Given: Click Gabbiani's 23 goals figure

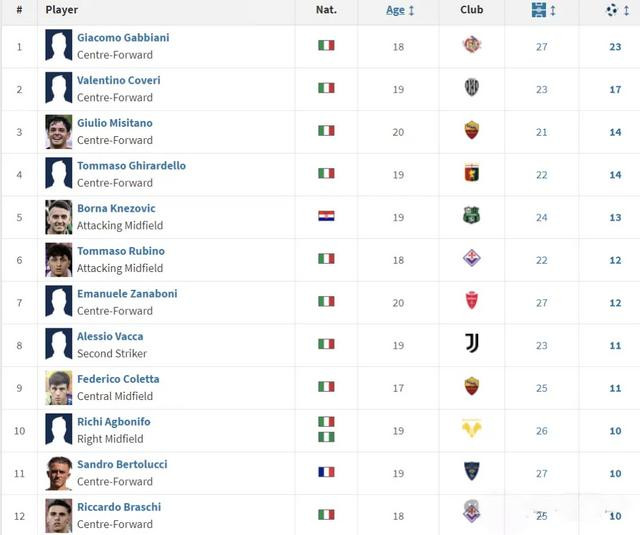Looking at the screenshot, I should click(615, 47).
